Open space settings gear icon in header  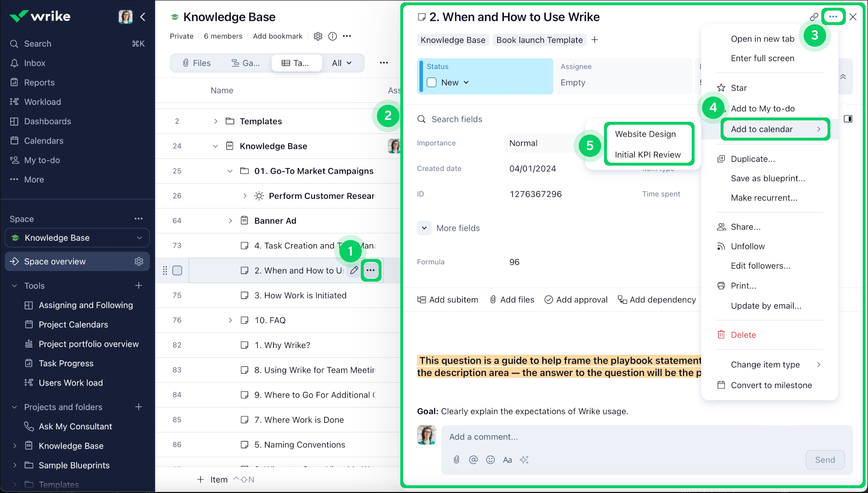(318, 36)
